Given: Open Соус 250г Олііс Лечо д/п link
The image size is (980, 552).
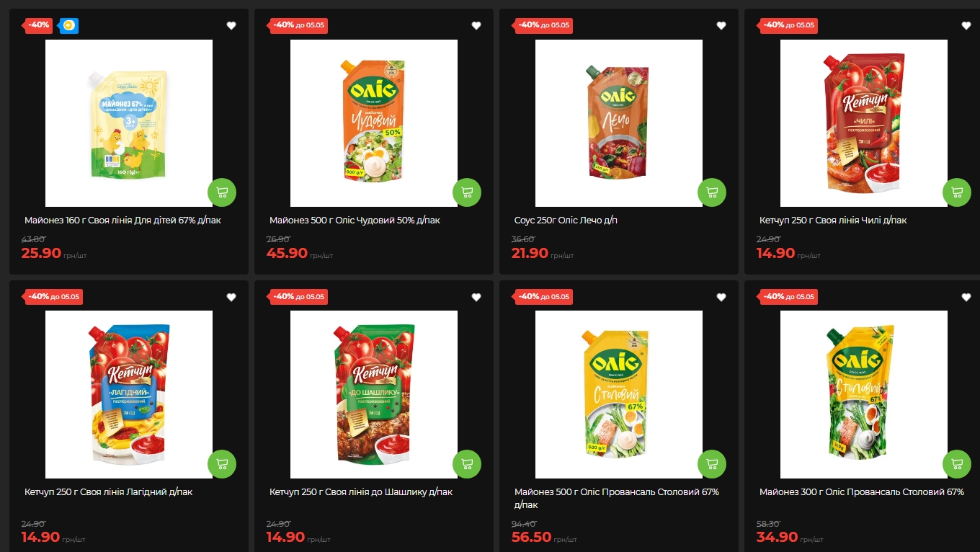Looking at the screenshot, I should (x=566, y=221).
